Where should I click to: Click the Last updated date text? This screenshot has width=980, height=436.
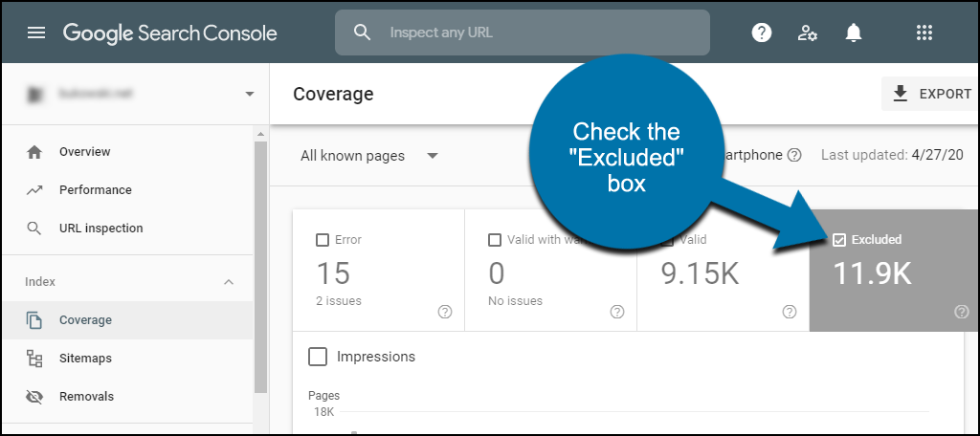(x=893, y=156)
